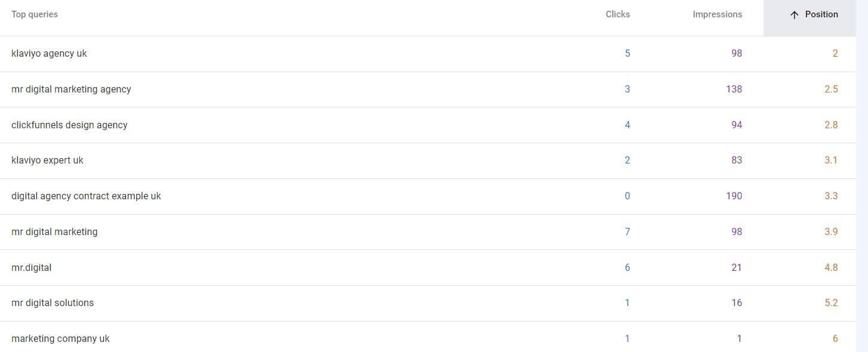
Task: Click the impressions value 83
Action: coord(736,160)
